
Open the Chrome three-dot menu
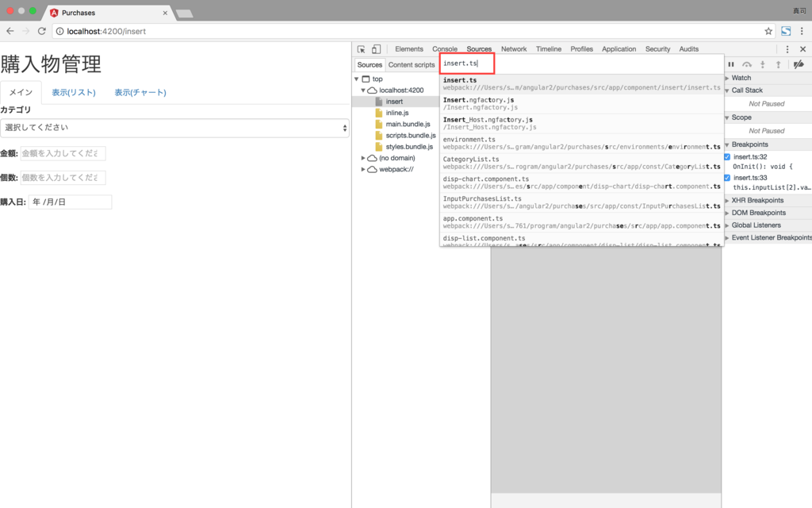pos(802,31)
